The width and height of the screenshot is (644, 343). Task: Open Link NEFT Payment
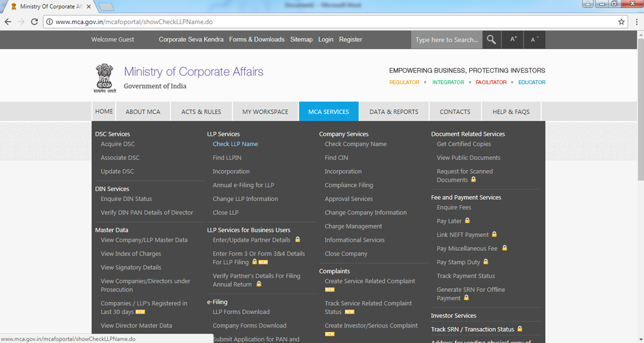pos(462,234)
